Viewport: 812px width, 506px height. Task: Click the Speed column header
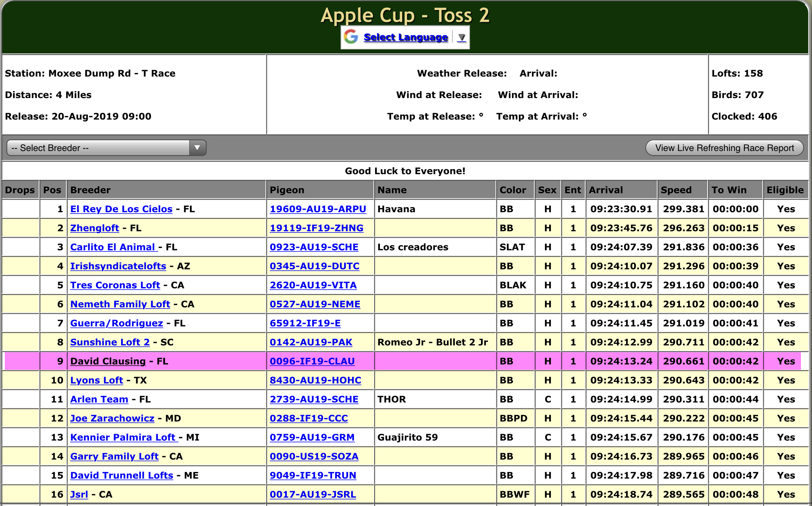click(676, 190)
